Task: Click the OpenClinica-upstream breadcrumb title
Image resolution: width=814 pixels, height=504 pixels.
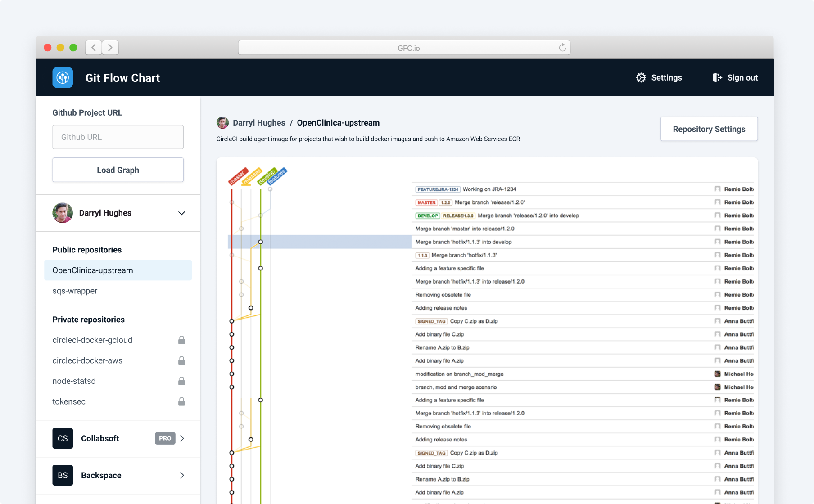Action: (x=338, y=123)
